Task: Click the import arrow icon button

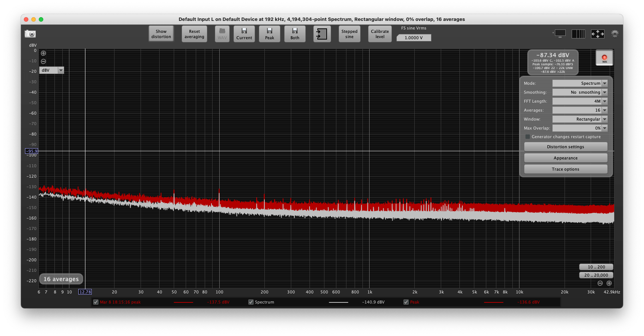Action: (322, 34)
